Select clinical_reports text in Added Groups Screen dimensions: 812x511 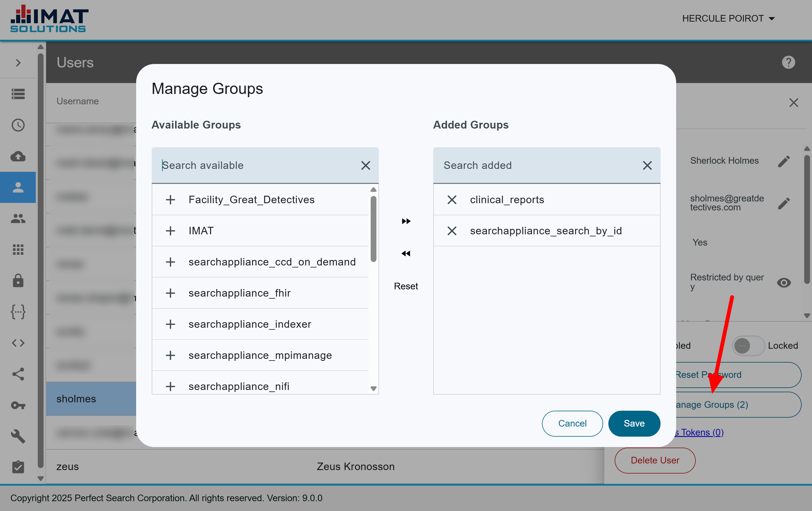click(x=507, y=200)
